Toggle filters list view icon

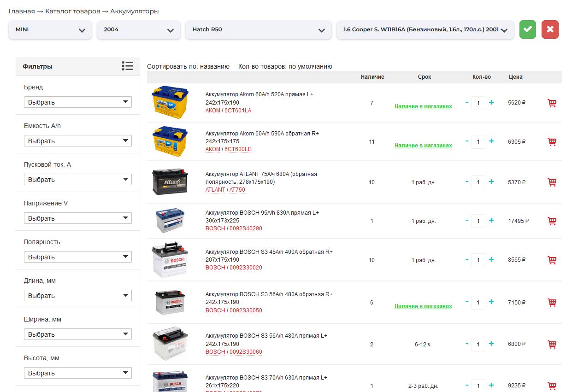[x=128, y=66]
